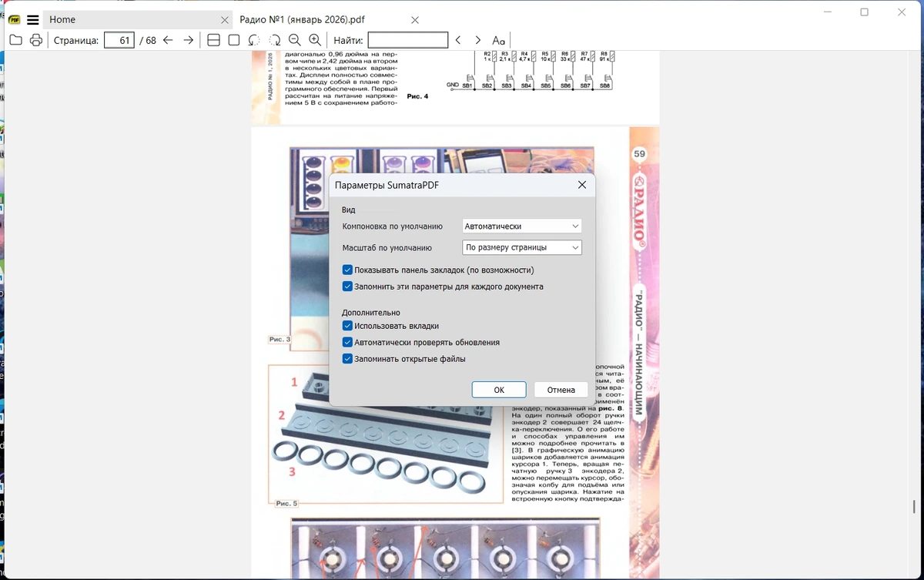The width and height of the screenshot is (924, 580).
Task: Open the hamburger menu
Action: [33, 20]
